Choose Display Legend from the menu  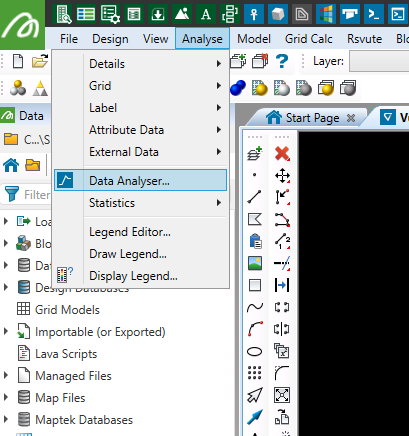[x=140, y=276]
